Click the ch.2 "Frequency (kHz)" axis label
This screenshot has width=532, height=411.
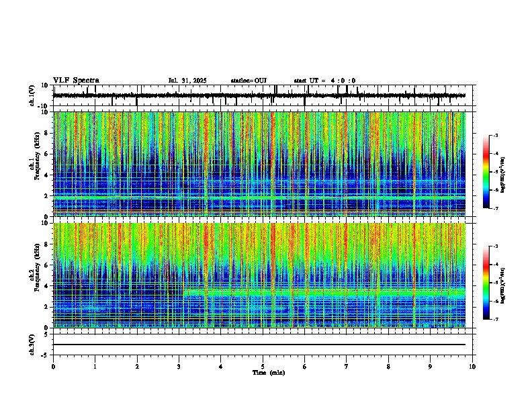coord(37,267)
